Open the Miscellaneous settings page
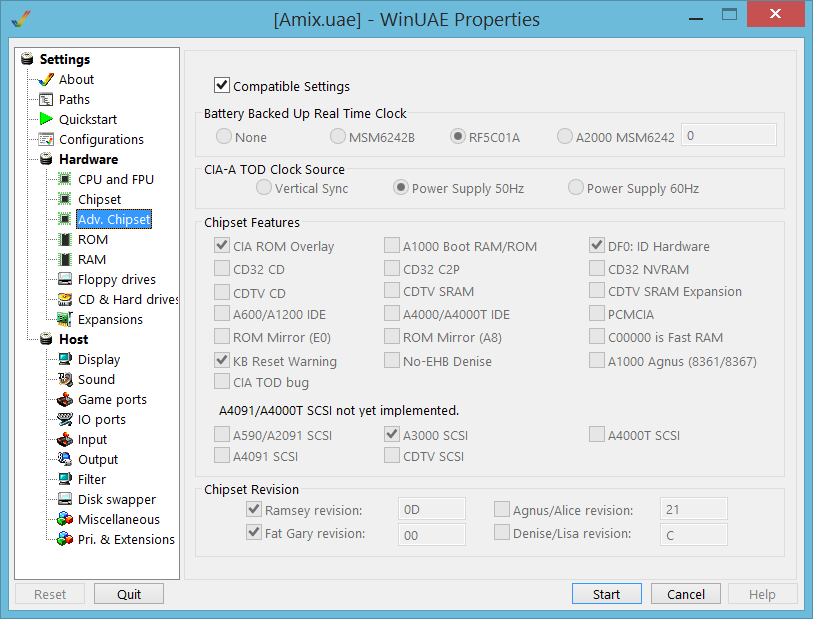Viewport: 813px width, 619px height. [119, 519]
